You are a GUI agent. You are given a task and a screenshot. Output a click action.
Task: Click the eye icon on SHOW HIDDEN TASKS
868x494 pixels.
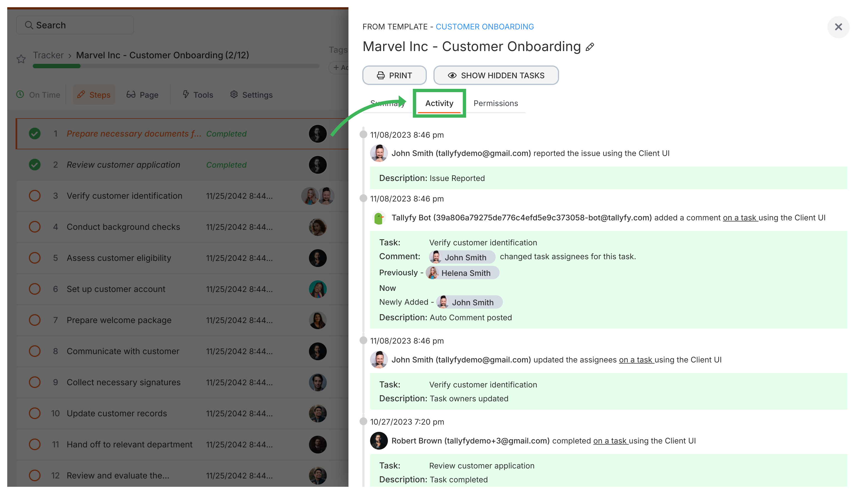point(452,75)
